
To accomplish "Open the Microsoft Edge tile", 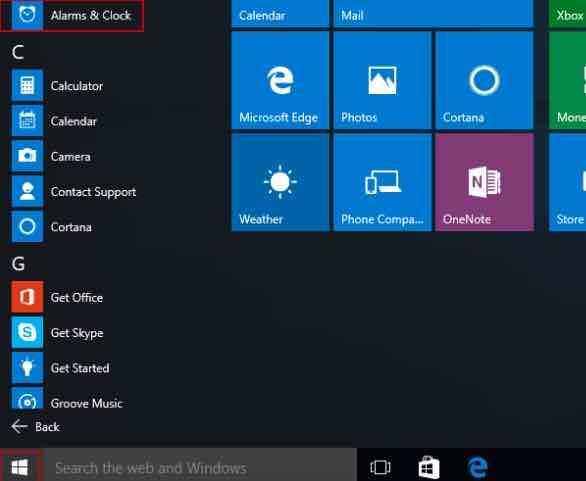I will 280,80.
